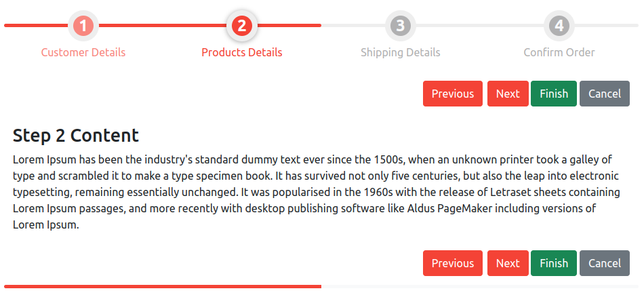The width and height of the screenshot is (644, 293).
Task: Hit the top Finish button
Action: [x=554, y=94]
